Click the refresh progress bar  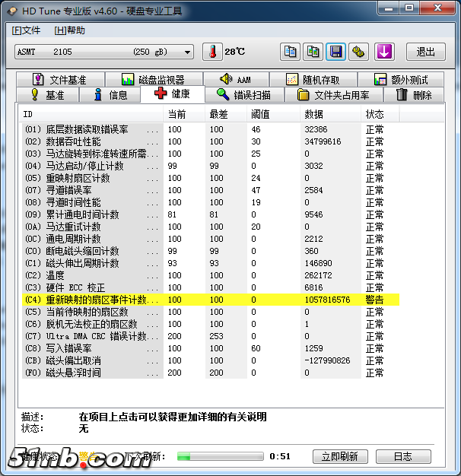pos(220,456)
